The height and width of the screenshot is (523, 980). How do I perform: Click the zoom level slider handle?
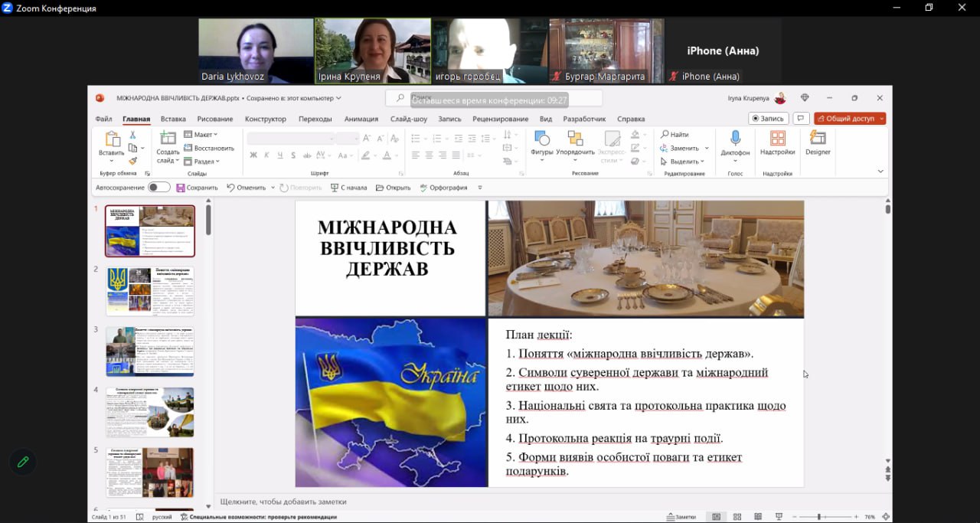click(819, 517)
